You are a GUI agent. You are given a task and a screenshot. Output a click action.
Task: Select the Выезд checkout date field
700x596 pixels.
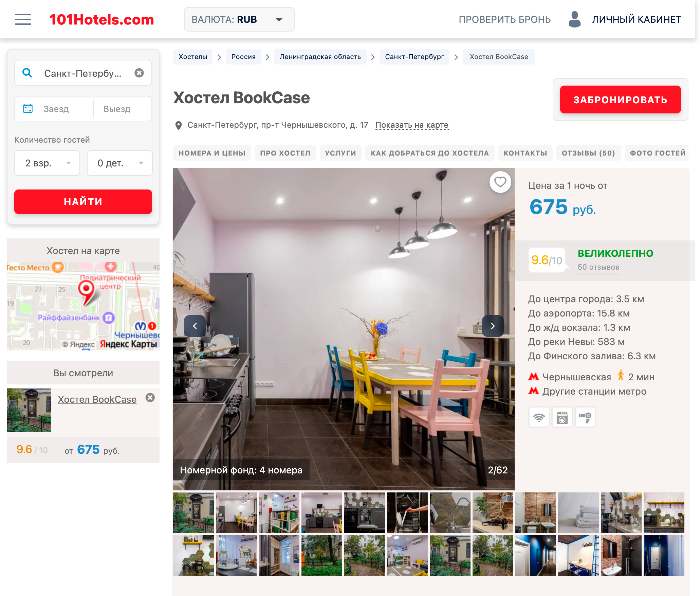pos(122,109)
